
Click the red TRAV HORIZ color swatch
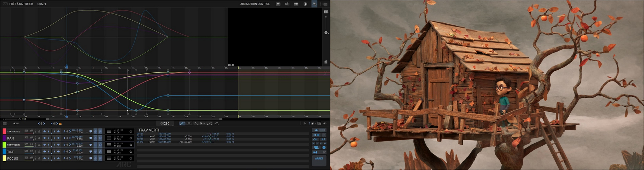coord(4,131)
